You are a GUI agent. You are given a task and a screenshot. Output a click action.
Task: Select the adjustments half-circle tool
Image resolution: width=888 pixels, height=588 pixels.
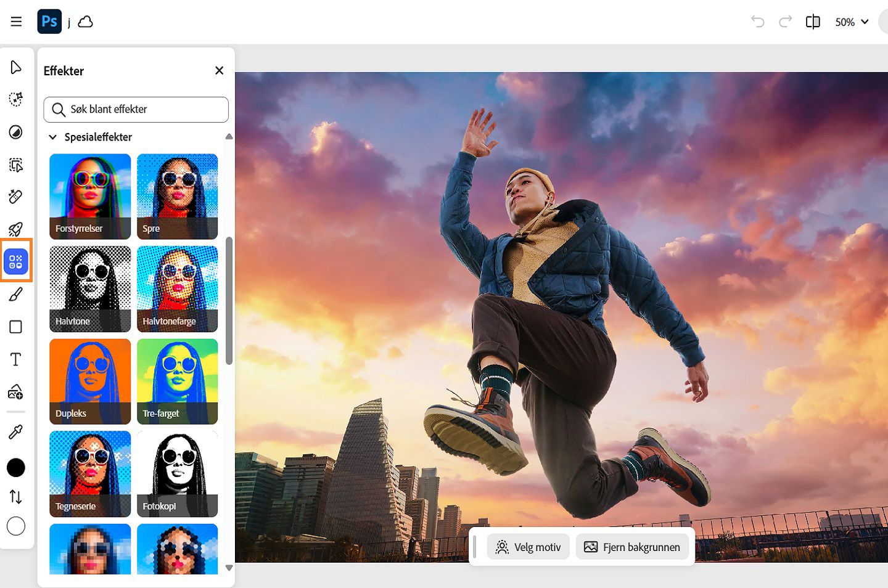pos(16,132)
